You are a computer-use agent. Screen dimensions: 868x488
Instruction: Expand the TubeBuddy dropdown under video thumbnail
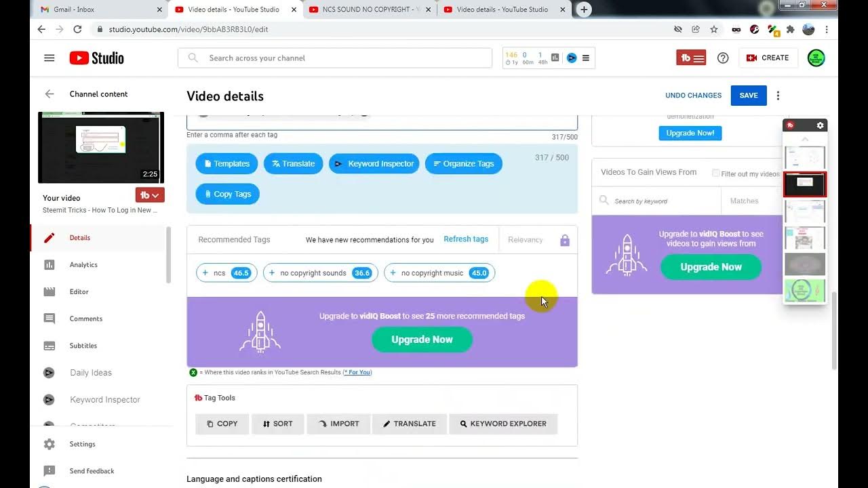pos(150,195)
